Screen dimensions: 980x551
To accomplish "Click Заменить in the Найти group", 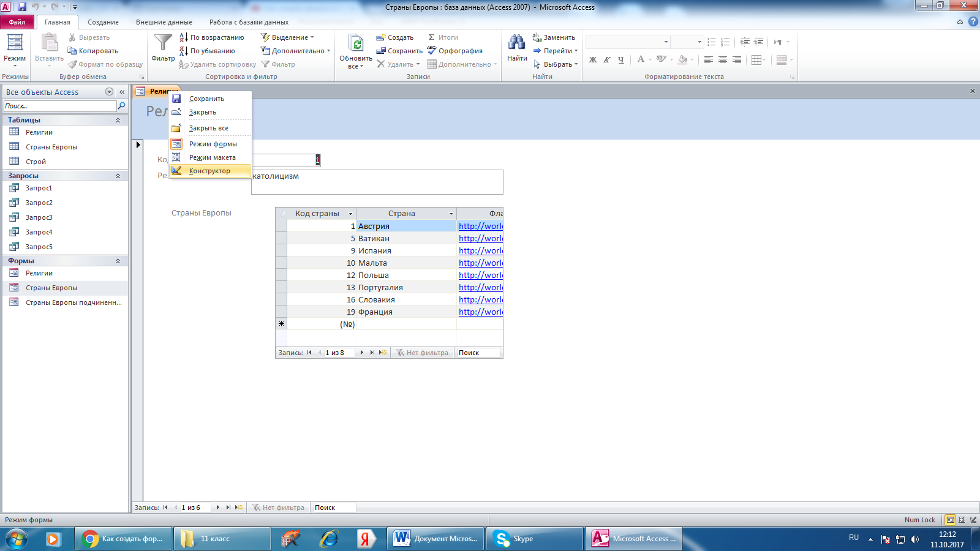I will (554, 37).
